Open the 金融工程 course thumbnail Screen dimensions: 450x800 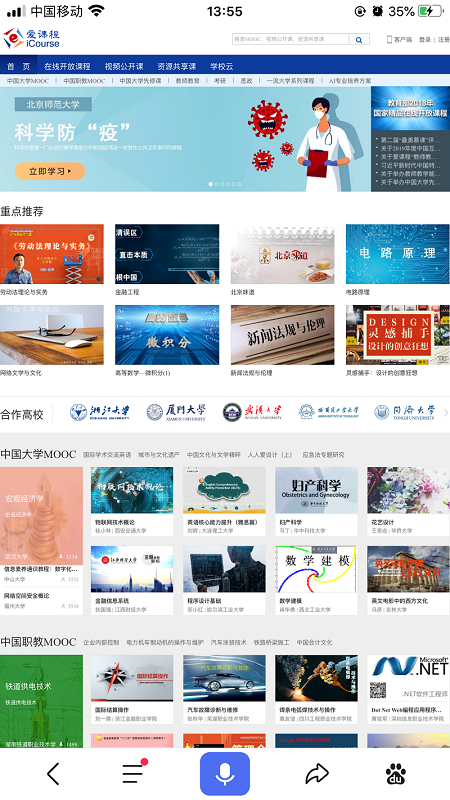167,254
